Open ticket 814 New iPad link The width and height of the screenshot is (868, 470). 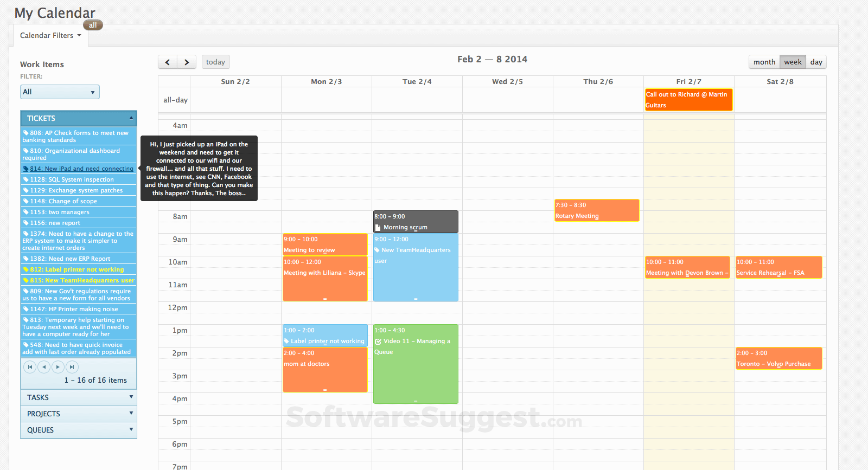[81, 169]
